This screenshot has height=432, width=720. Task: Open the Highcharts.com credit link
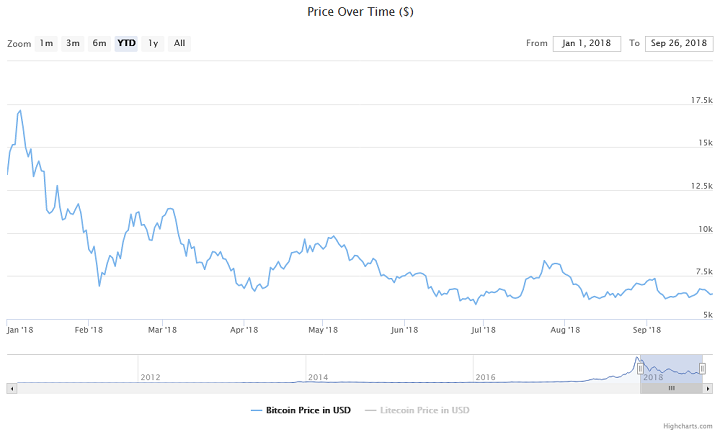click(688, 426)
